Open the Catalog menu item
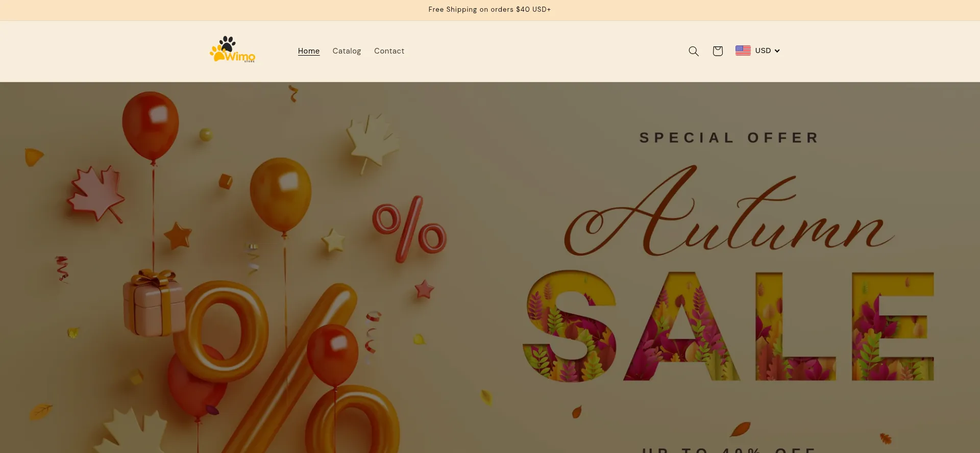The image size is (980, 453). tap(347, 51)
